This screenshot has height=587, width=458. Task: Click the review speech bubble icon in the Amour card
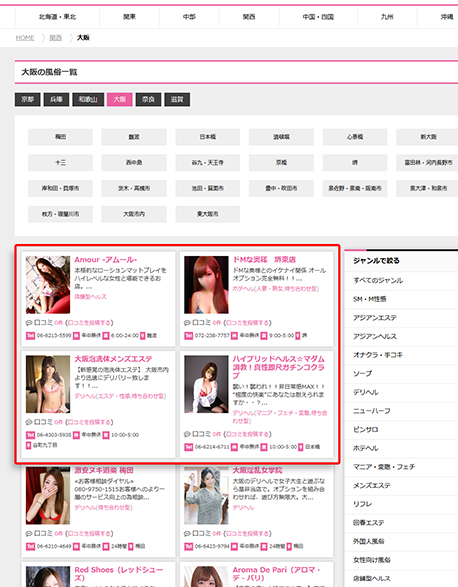pos(29,323)
